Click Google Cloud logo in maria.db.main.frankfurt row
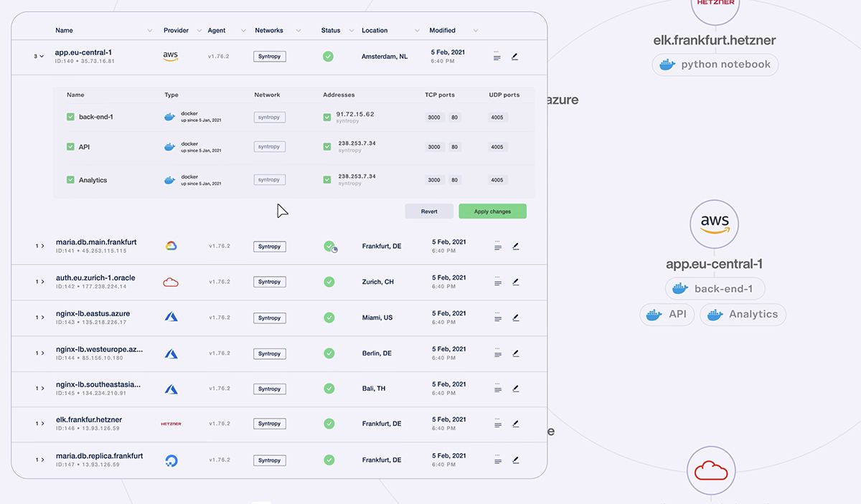This screenshot has width=861, height=504. 171,246
